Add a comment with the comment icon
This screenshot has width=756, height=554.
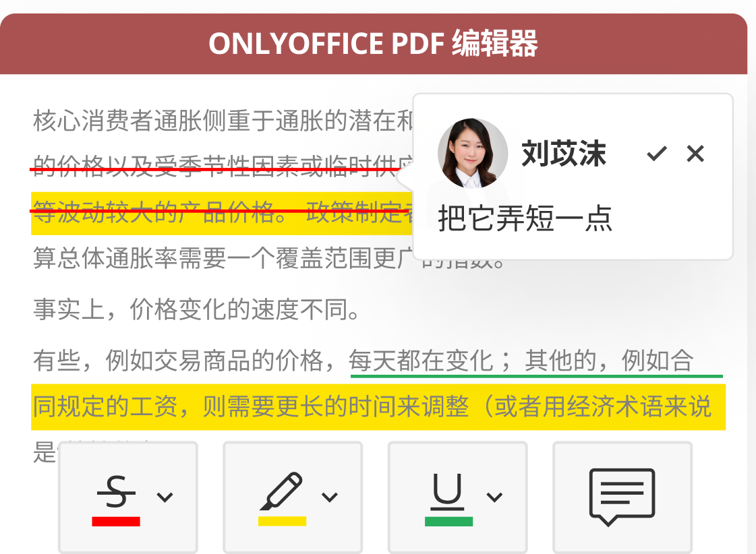click(622, 497)
